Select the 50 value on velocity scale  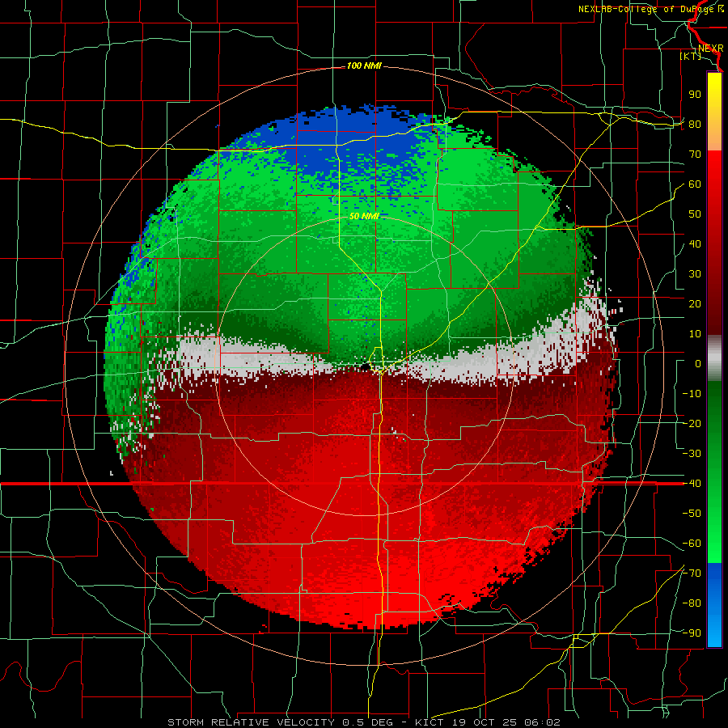[695, 214]
